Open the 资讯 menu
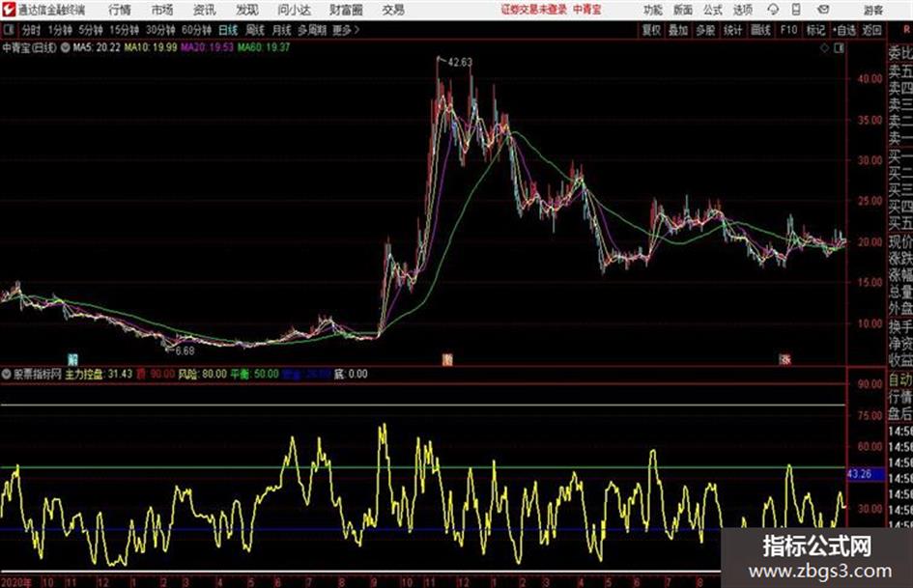913x588 pixels. pyautogui.click(x=205, y=10)
